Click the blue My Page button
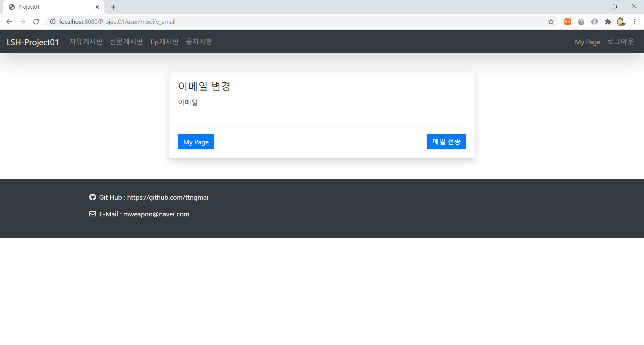644x345 pixels. (196, 142)
